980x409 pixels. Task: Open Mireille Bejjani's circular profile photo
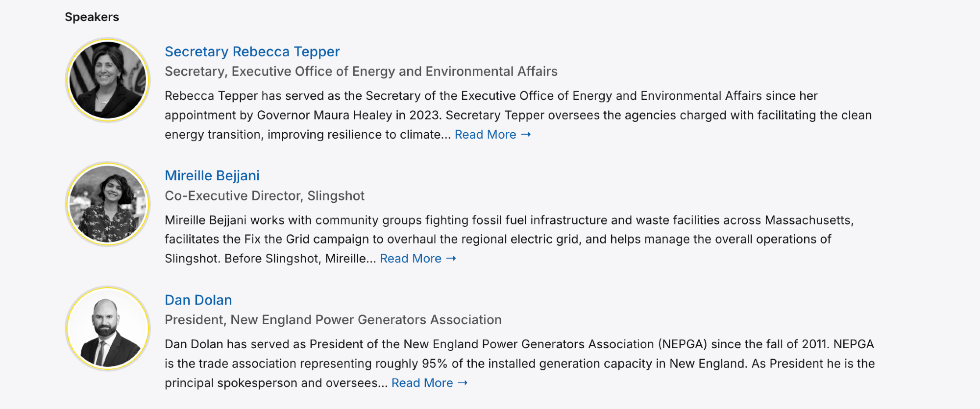pos(108,204)
